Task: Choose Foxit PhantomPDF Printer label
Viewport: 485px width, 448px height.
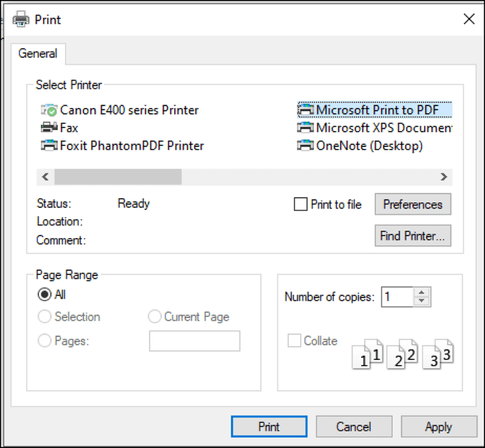Action: pos(132,145)
